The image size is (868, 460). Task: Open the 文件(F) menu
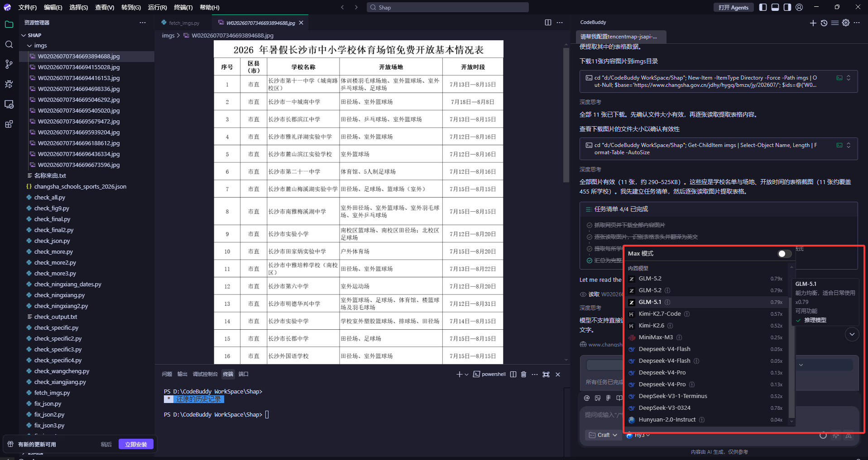click(x=28, y=7)
